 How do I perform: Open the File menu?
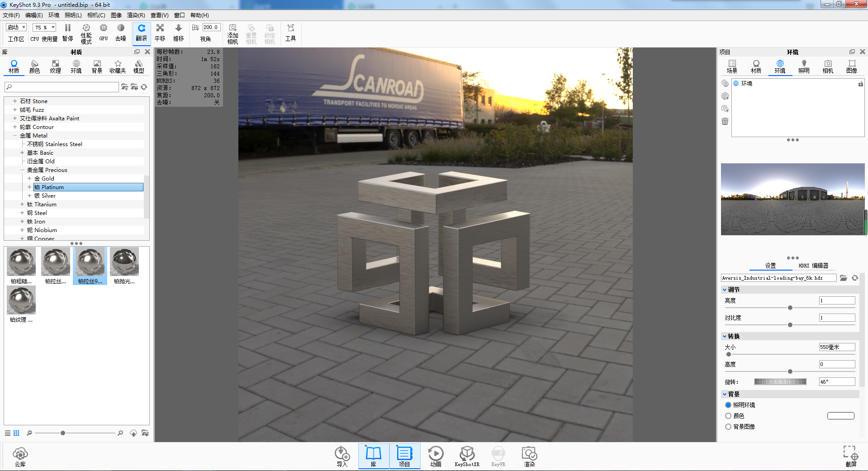(x=11, y=15)
